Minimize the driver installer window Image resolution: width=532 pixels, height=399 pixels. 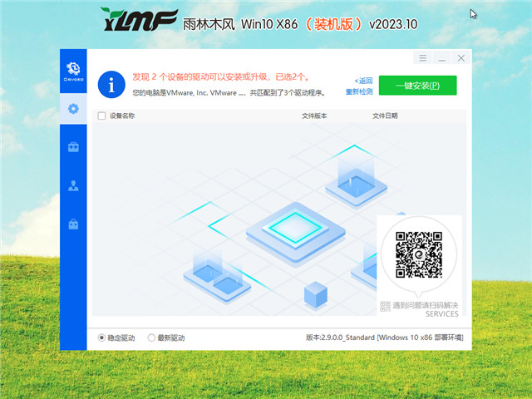click(441, 58)
